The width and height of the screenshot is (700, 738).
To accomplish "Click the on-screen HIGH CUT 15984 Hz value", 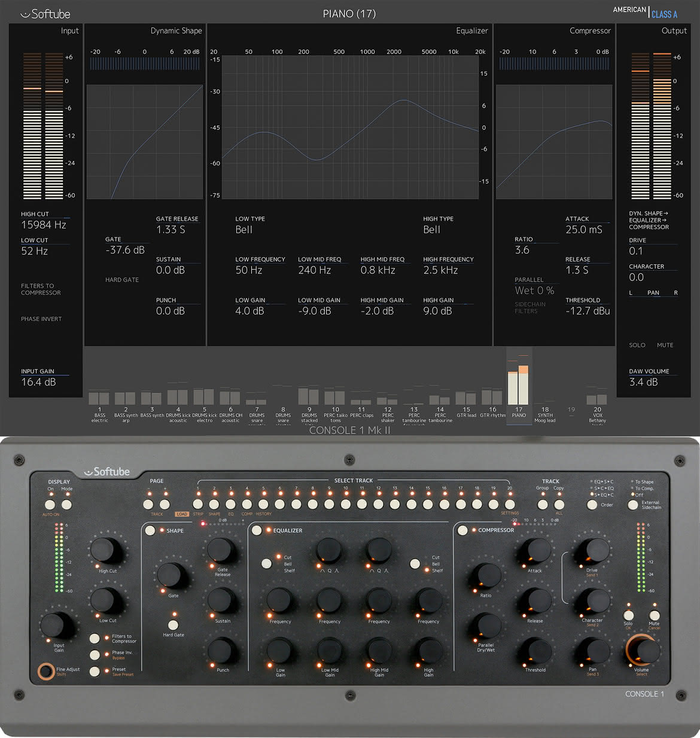I will coord(44,225).
